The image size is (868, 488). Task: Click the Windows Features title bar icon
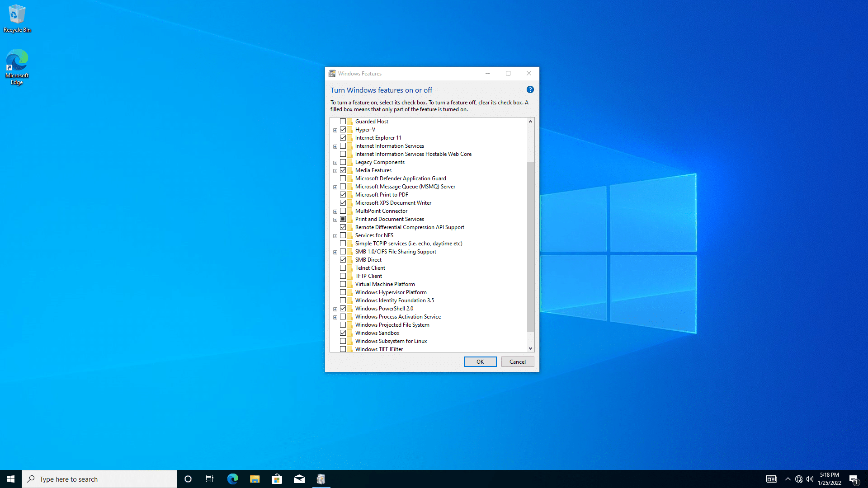tap(332, 73)
